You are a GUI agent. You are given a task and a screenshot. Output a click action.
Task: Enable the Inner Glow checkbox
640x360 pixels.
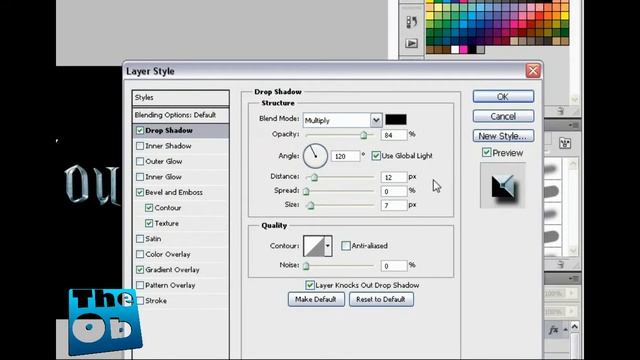140,177
